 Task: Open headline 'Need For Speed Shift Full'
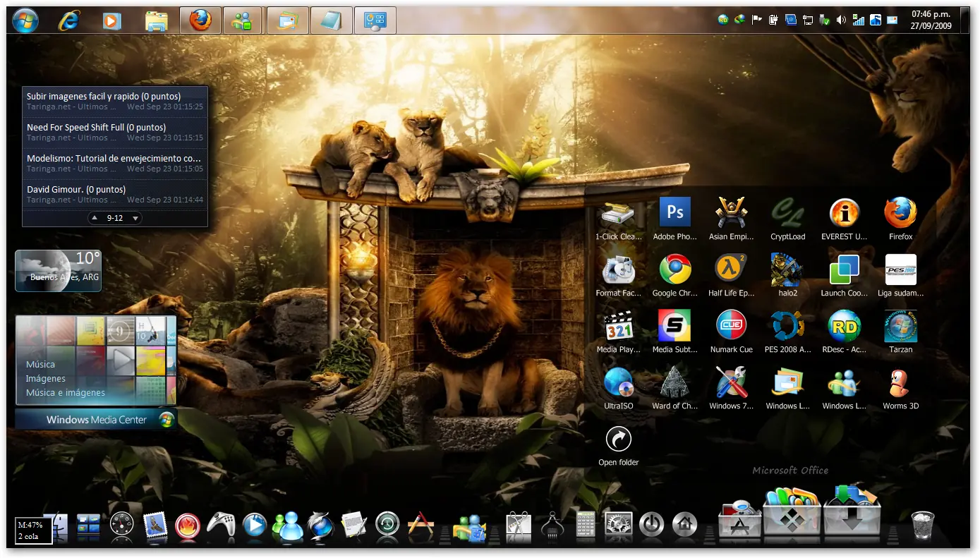pyautogui.click(x=115, y=133)
